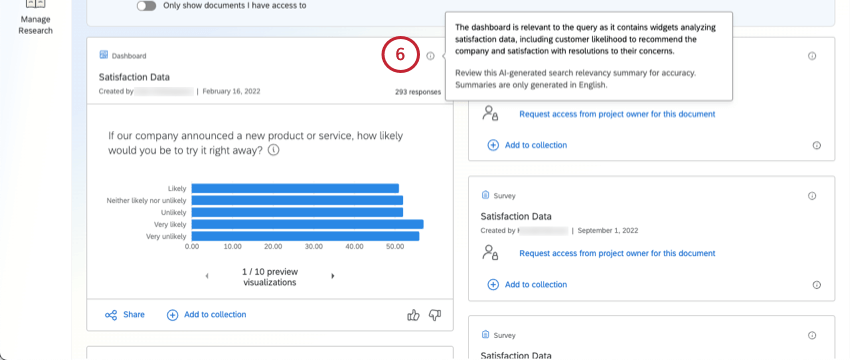Viewport: 850px width, 360px height.
Task: Go to the next preview visualization
Action: click(x=333, y=276)
